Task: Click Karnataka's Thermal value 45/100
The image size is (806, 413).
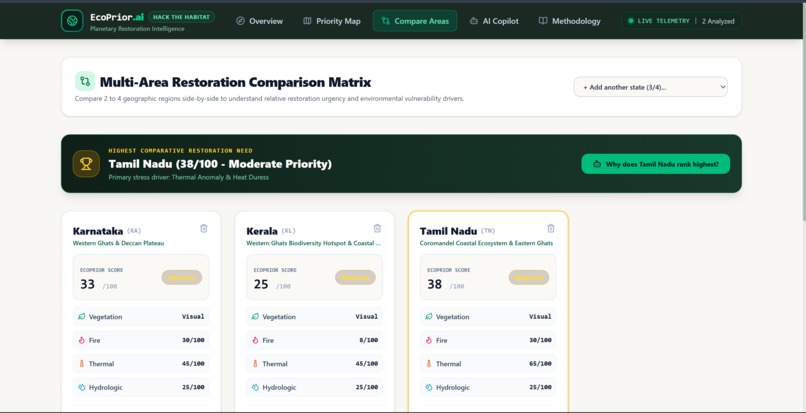Action: [193, 364]
